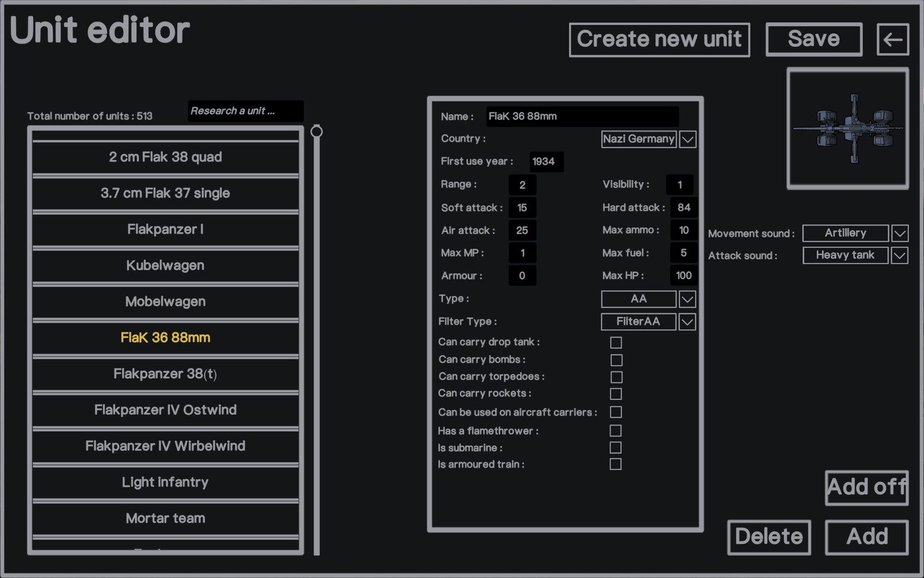The height and width of the screenshot is (578, 924).
Task: Open the Filter Type dropdown arrow
Action: click(x=688, y=322)
